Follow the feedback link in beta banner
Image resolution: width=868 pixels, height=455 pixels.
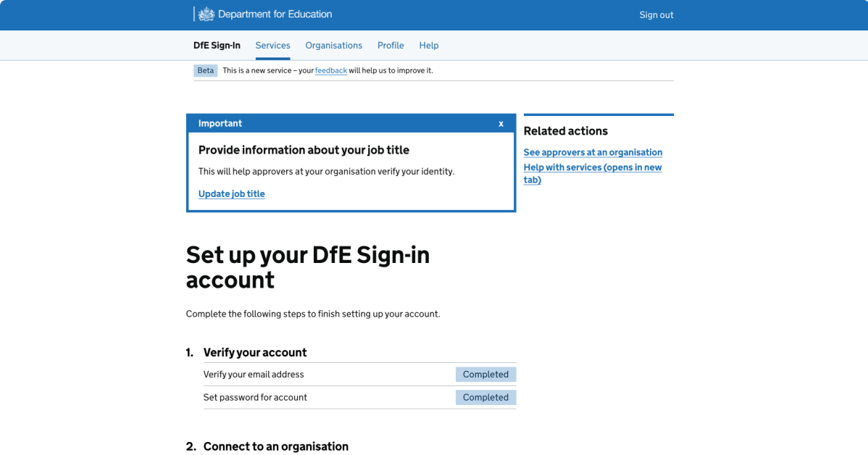(x=331, y=70)
